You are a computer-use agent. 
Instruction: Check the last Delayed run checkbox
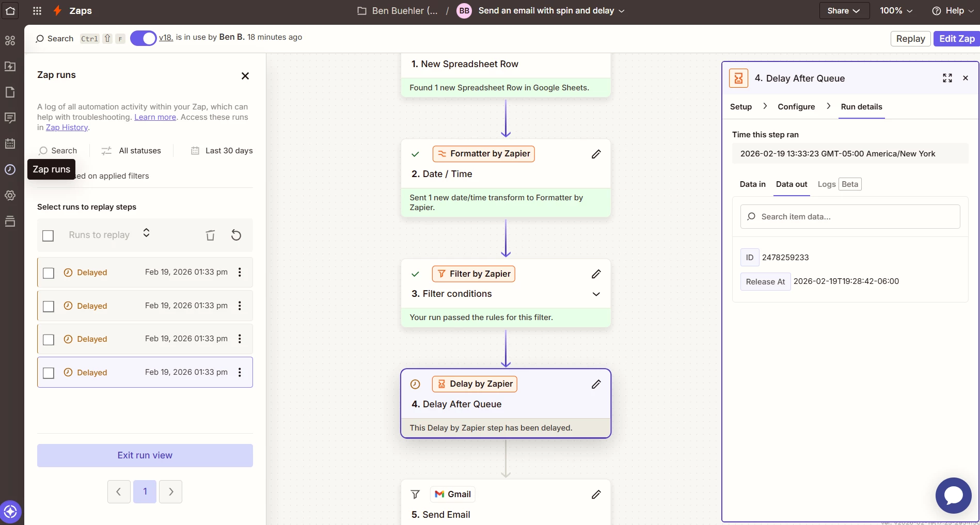point(49,373)
